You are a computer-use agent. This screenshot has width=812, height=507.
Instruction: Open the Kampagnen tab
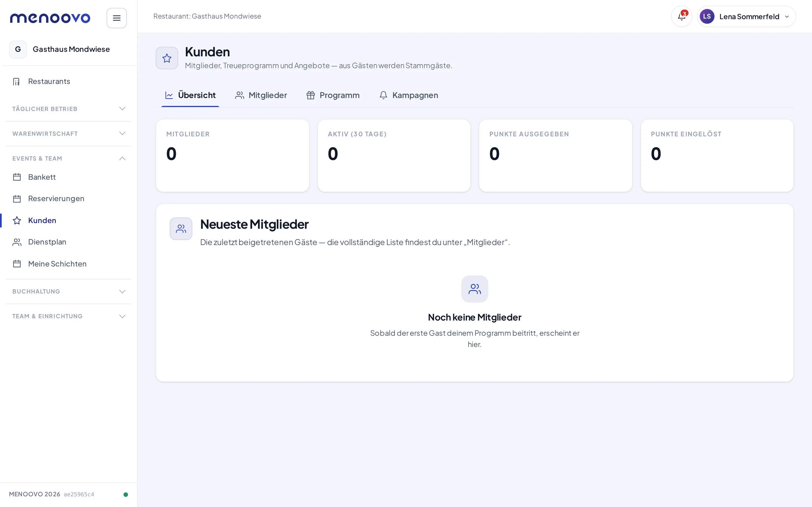tap(408, 95)
